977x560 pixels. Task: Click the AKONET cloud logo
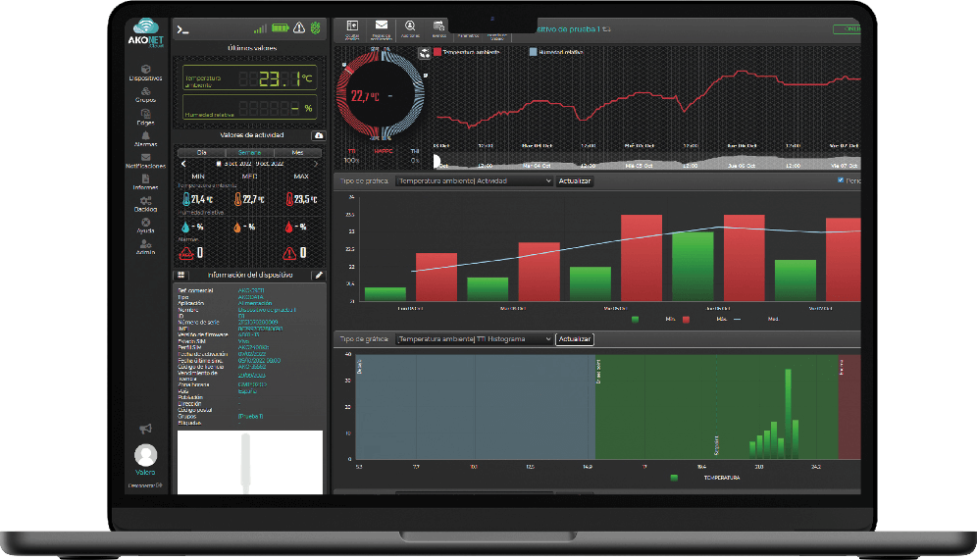pos(146,32)
